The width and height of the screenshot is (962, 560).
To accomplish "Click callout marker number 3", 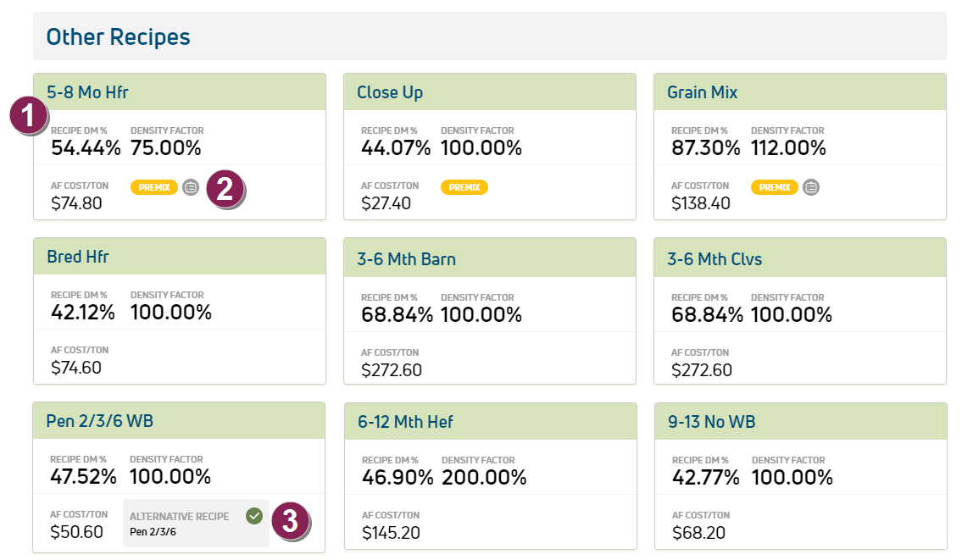I will (x=290, y=521).
